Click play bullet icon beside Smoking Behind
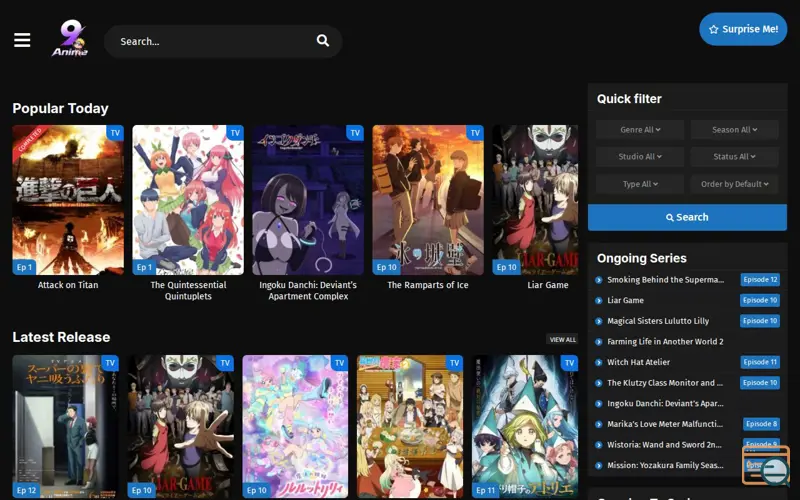 pos(599,280)
